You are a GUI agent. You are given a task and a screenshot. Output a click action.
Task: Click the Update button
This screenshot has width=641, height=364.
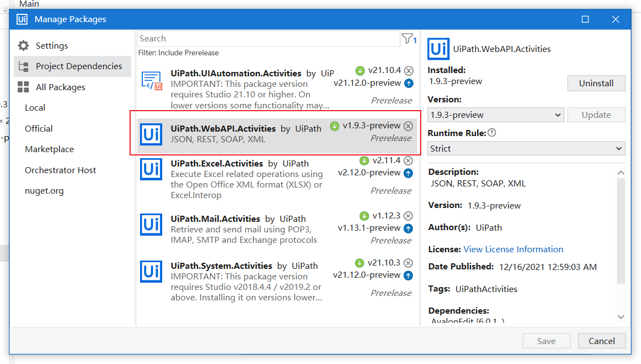[x=596, y=115]
